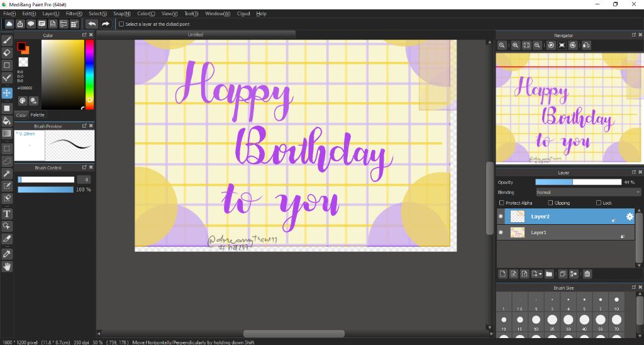Click the canvas horizontal scrollbar thumb
The image size is (644, 345).
[294, 334]
